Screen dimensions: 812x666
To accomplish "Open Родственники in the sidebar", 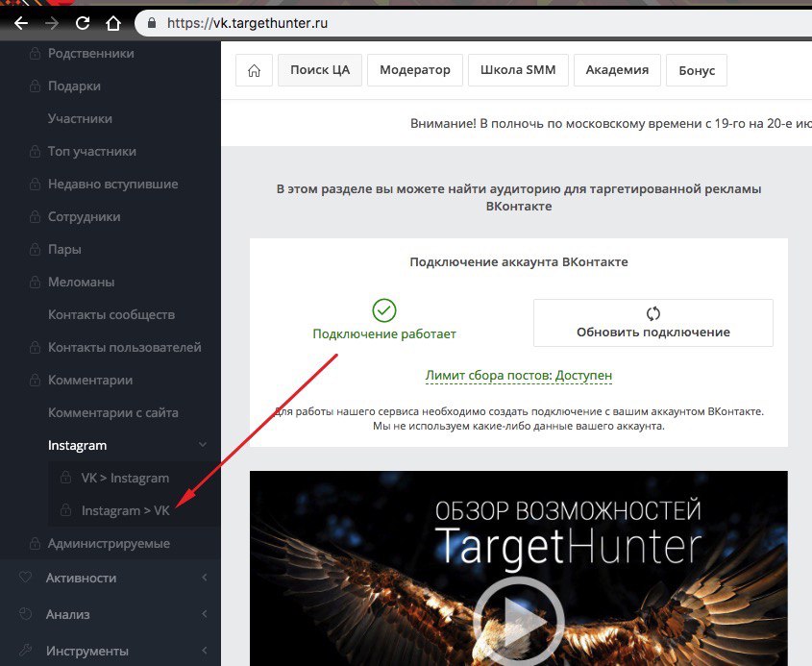I will tap(90, 54).
